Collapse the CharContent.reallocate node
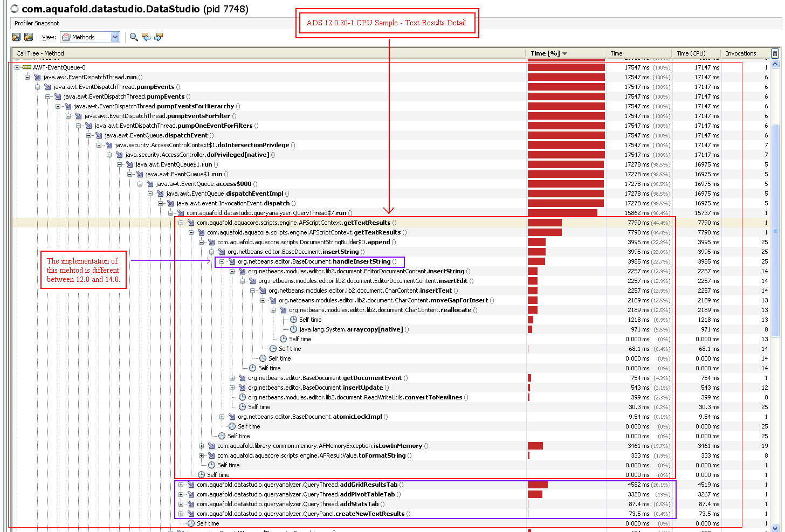785x532 pixels. pos(273,310)
